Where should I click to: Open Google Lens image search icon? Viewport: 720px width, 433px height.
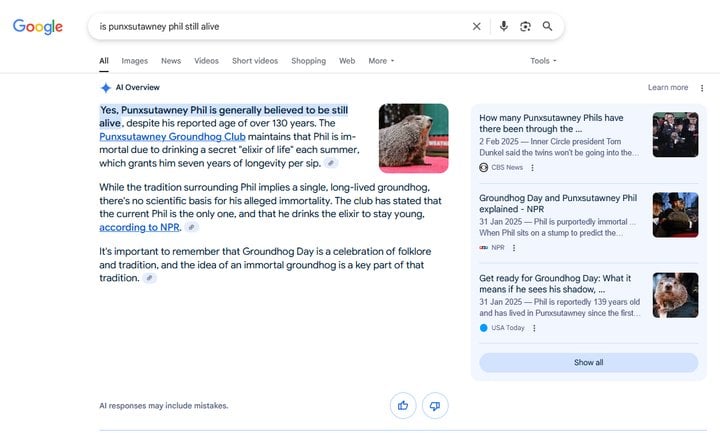525,26
